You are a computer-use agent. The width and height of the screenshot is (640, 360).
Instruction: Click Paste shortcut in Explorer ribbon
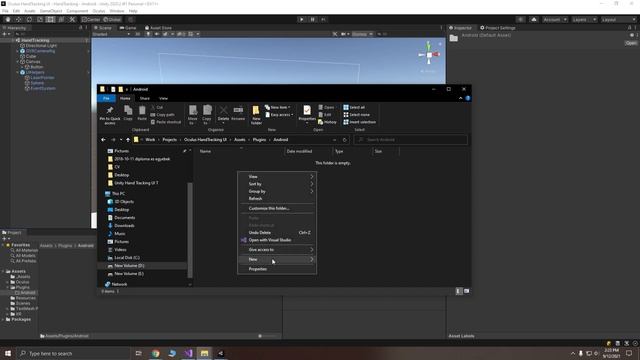tap(165, 122)
